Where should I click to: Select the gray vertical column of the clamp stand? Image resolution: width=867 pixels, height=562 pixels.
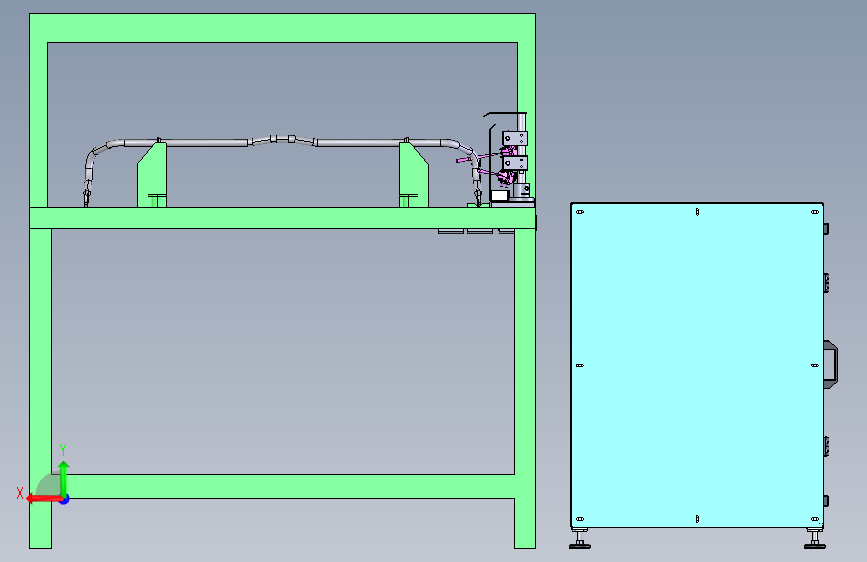(x=521, y=149)
